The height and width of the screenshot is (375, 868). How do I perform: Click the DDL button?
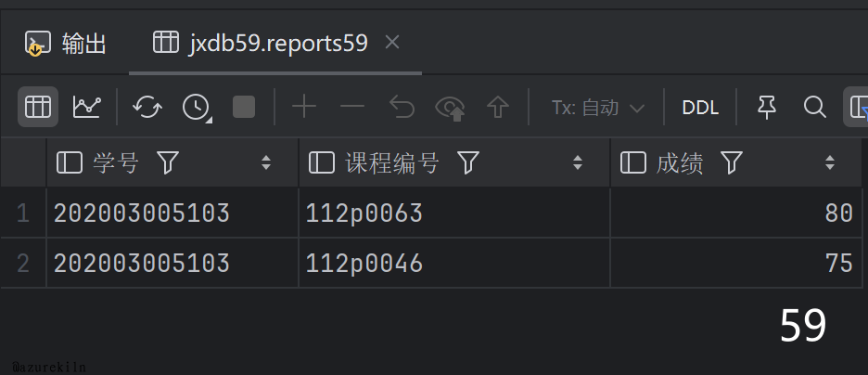[700, 108]
